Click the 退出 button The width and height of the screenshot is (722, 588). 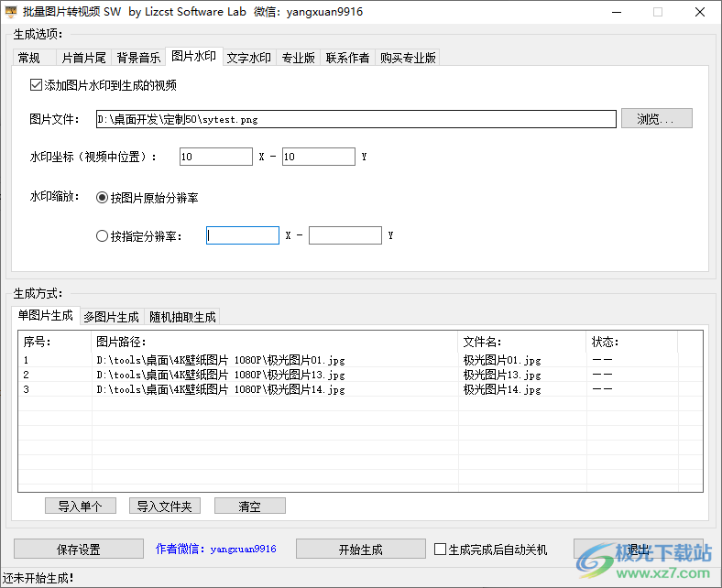[639, 549]
